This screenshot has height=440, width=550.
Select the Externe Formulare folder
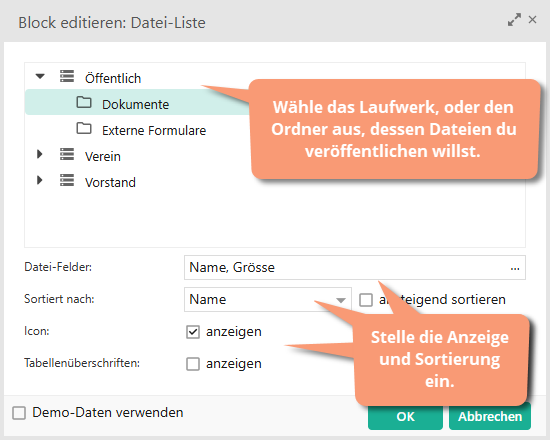(154, 131)
